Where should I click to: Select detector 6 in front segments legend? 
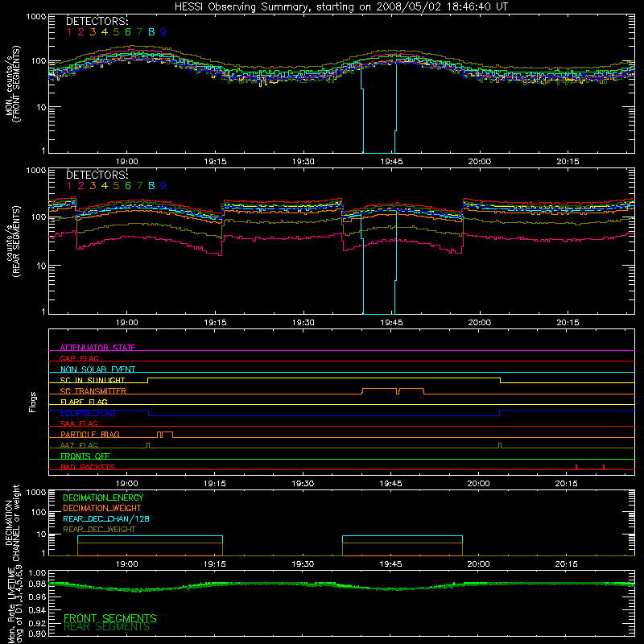pos(128,32)
